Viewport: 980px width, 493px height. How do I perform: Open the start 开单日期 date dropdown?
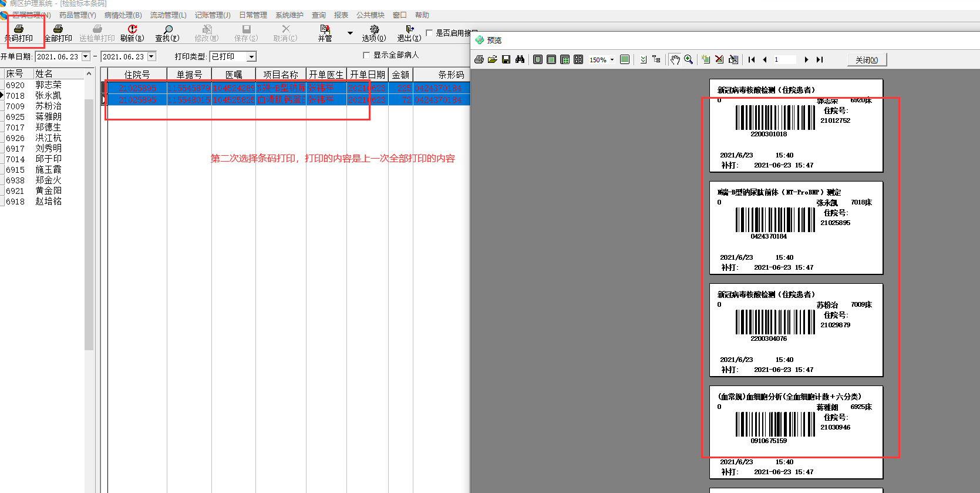(86, 56)
